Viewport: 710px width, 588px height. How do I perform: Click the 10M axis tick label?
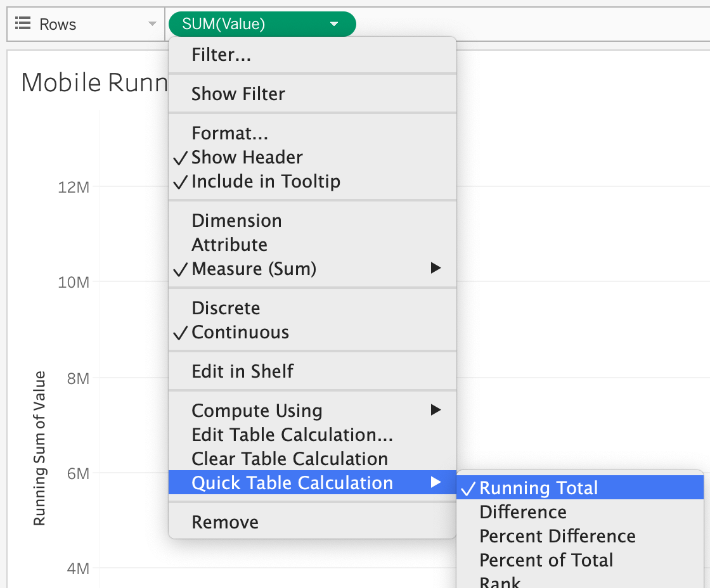coord(74,283)
